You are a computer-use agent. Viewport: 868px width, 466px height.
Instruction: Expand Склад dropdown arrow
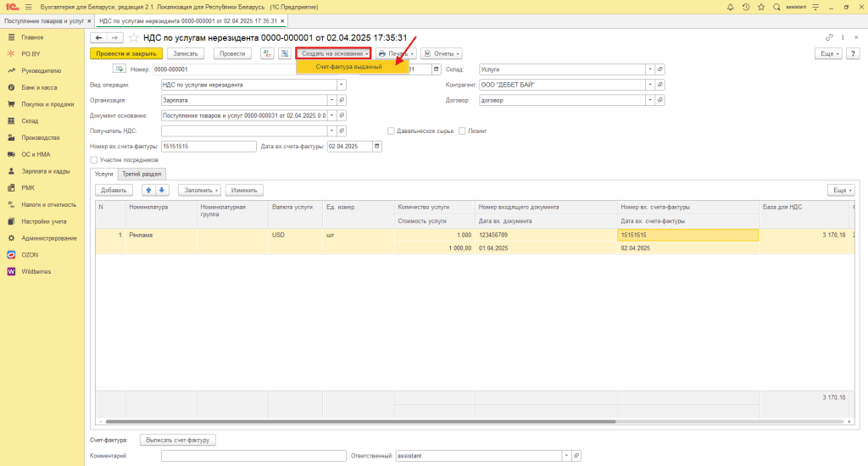pos(650,69)
